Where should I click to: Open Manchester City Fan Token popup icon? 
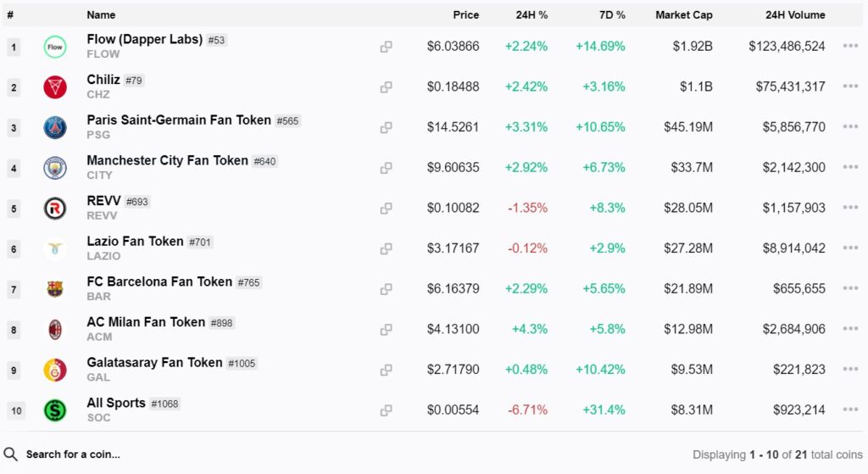386,169
